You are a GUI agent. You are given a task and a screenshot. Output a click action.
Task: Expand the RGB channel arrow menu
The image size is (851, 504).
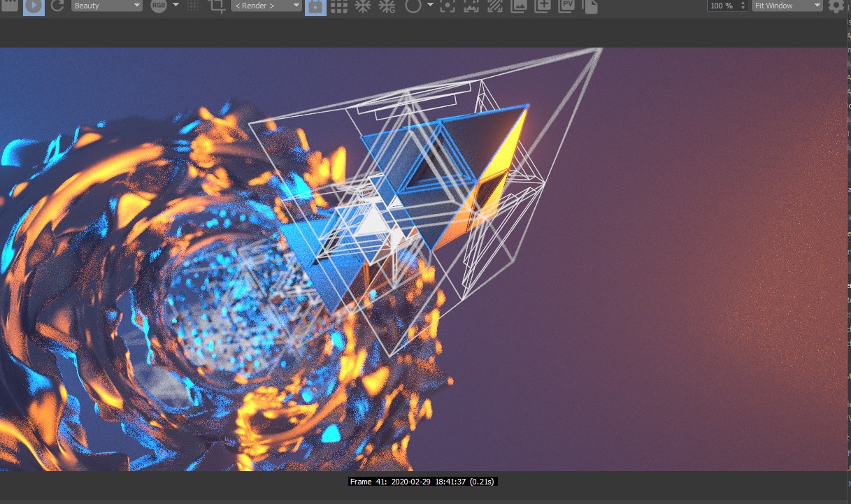click(176, 5)
